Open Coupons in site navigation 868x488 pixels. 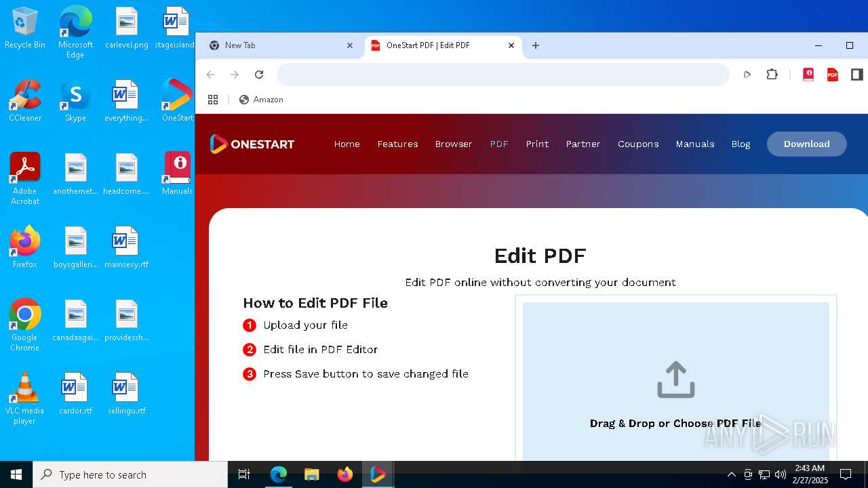638,144
